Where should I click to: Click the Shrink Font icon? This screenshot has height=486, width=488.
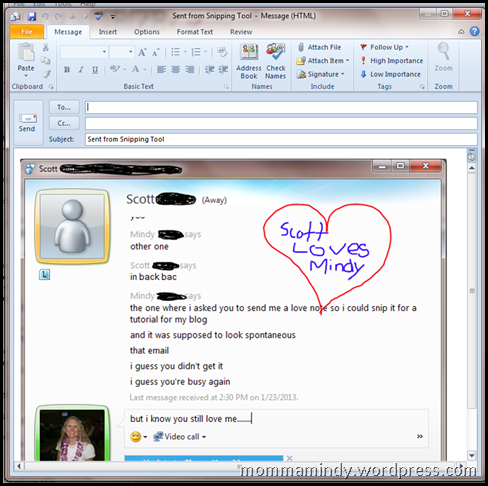[x=156, y=52]
